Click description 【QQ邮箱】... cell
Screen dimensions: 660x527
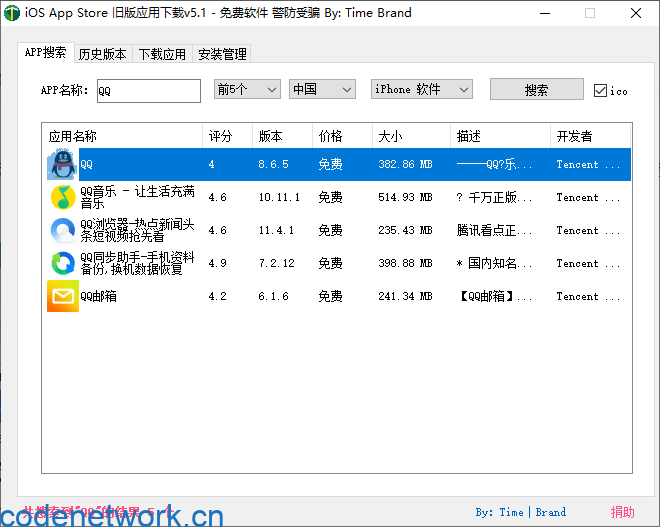point(494,296)
